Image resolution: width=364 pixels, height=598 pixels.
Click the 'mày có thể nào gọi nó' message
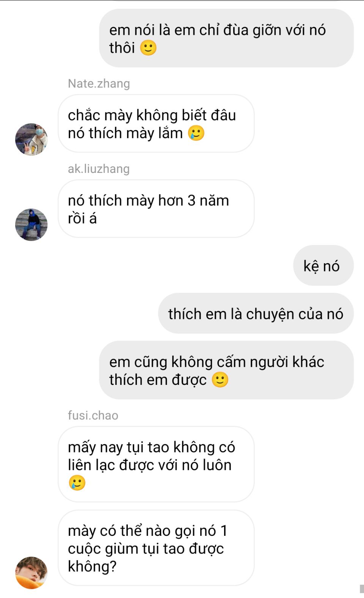tap(156, 548)
